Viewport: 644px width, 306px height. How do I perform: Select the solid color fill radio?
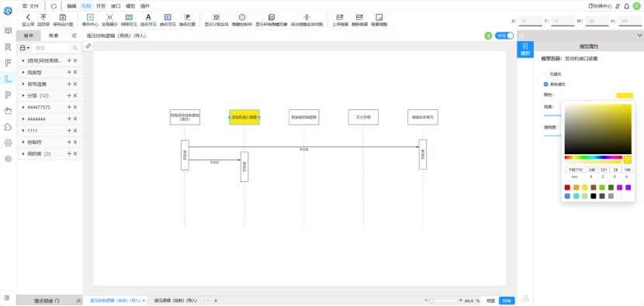(545, 84)
